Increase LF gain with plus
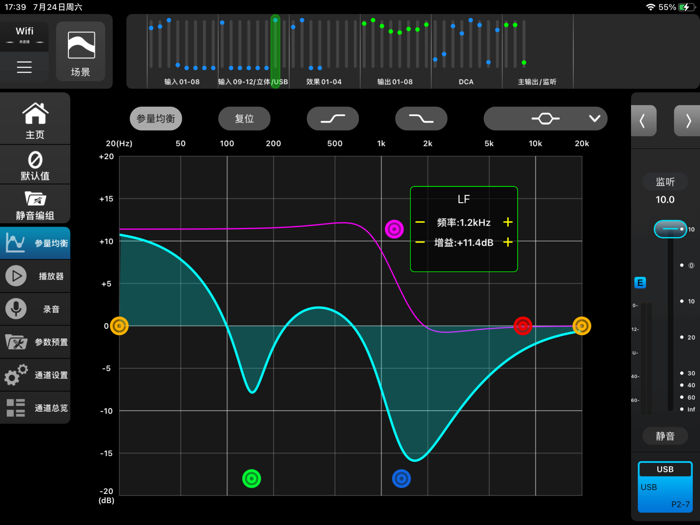 pyautogui.click(x=508, y=242)
